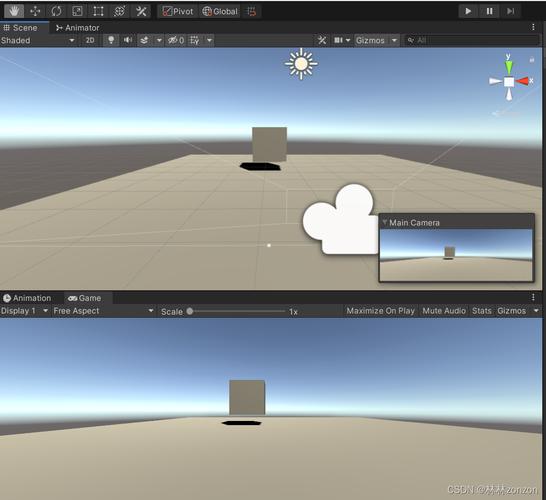This screenshot has height=500, width=546.
Task: Toggle Mute Audio in Game view
Action: pos(444,311)
